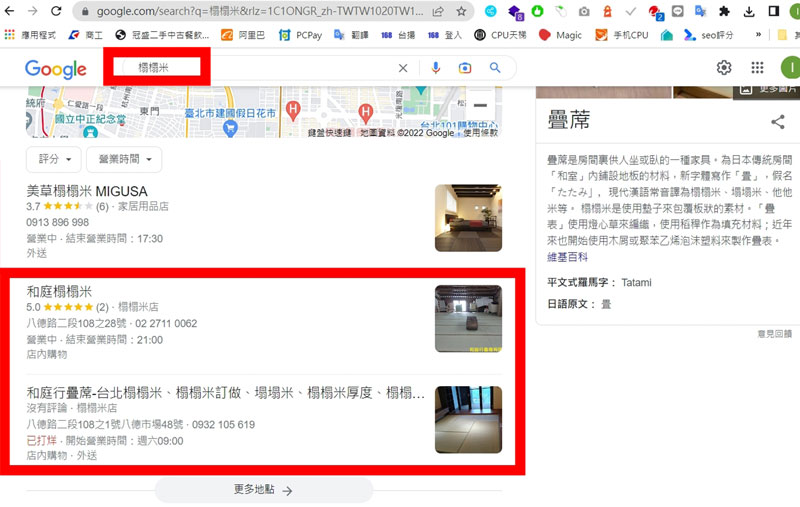Open the Google apps grid
The image size is (800, 507).
point(757,67)
